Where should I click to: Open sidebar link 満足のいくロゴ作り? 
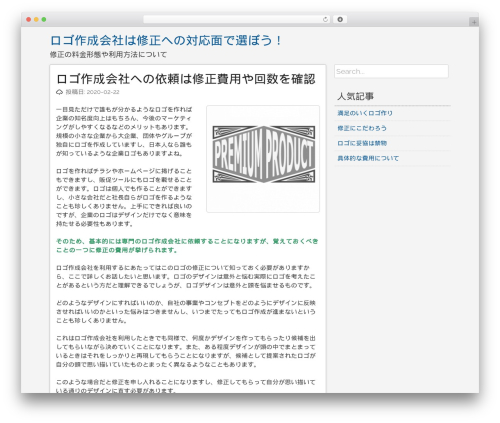[x=365, y=113]
